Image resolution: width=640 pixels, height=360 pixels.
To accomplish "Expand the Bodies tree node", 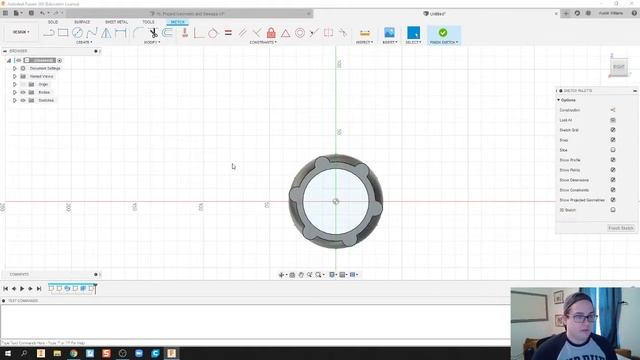I will [15, 92].
